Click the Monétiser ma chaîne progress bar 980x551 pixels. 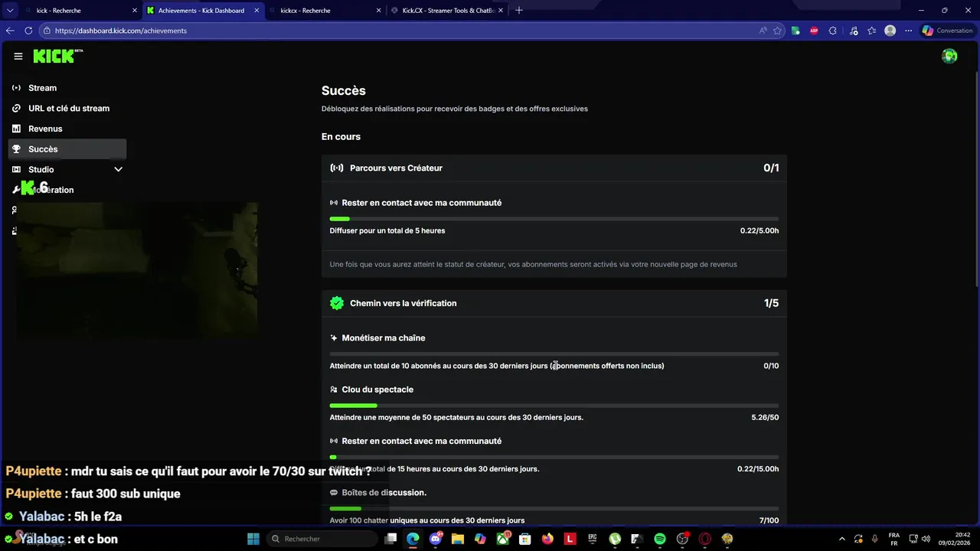(554, 354)
